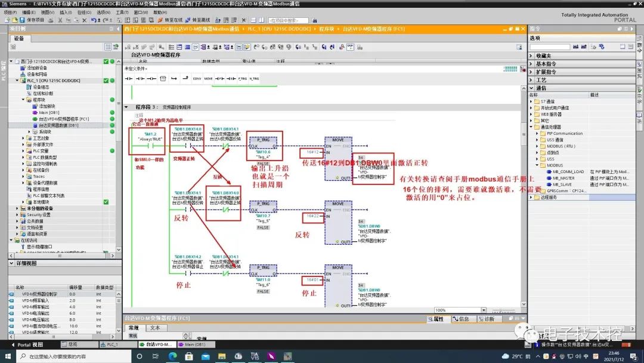The image size is (644, 363).
Task: Expand the 扩展指令 instruction section
Action: click(x=531, y=72)
